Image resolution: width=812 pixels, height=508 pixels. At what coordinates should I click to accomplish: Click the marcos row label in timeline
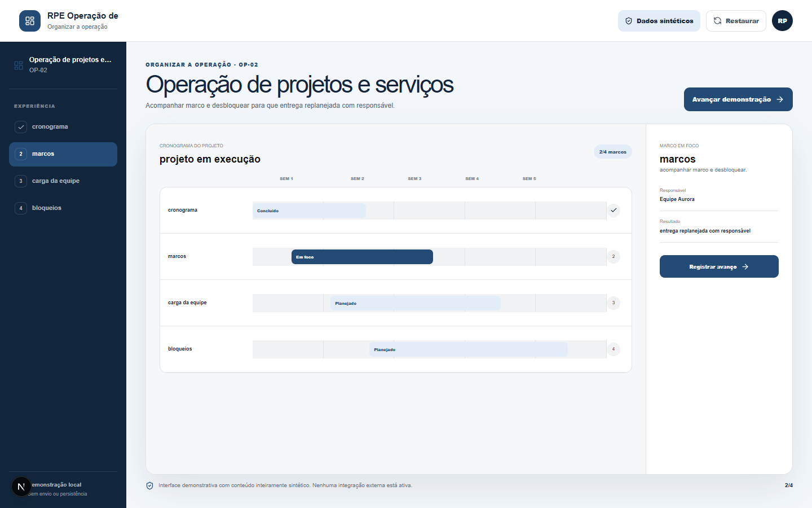[x=177, y=256]
